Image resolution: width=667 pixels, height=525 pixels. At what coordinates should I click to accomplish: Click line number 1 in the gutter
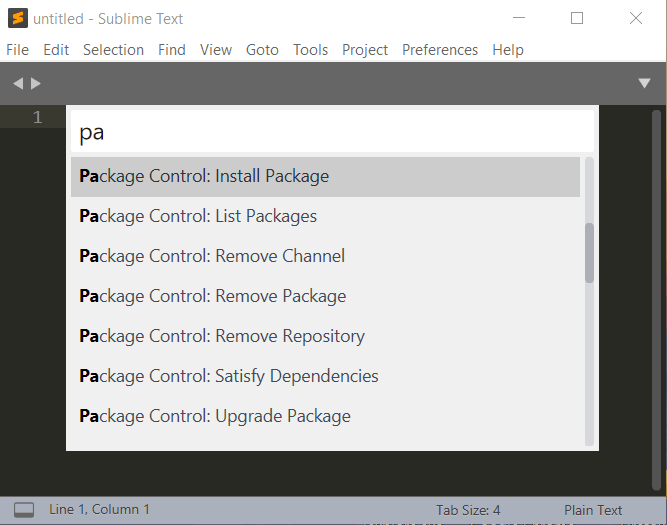click(x=37, y=117)
